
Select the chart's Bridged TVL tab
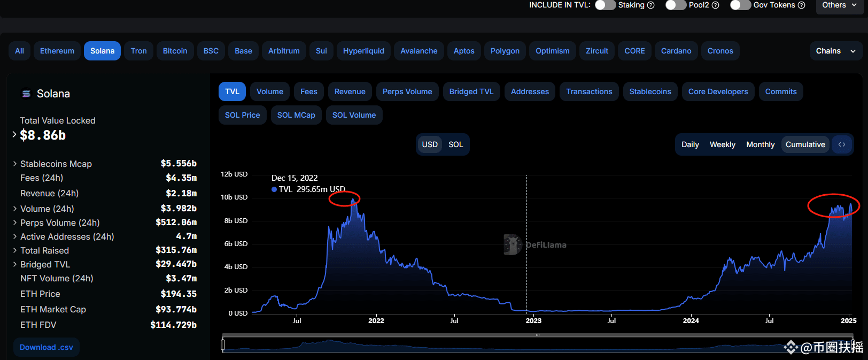pos(471,91)
